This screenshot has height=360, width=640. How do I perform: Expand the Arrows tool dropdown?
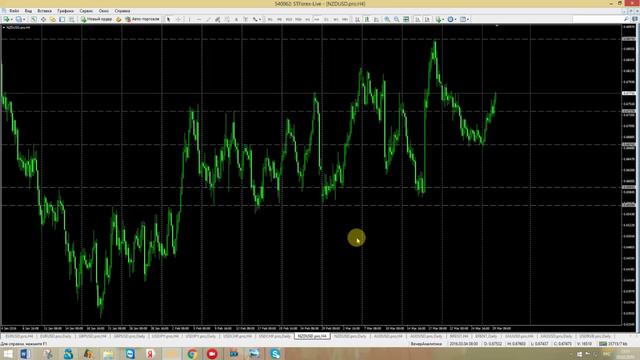(x=260, y=19)
